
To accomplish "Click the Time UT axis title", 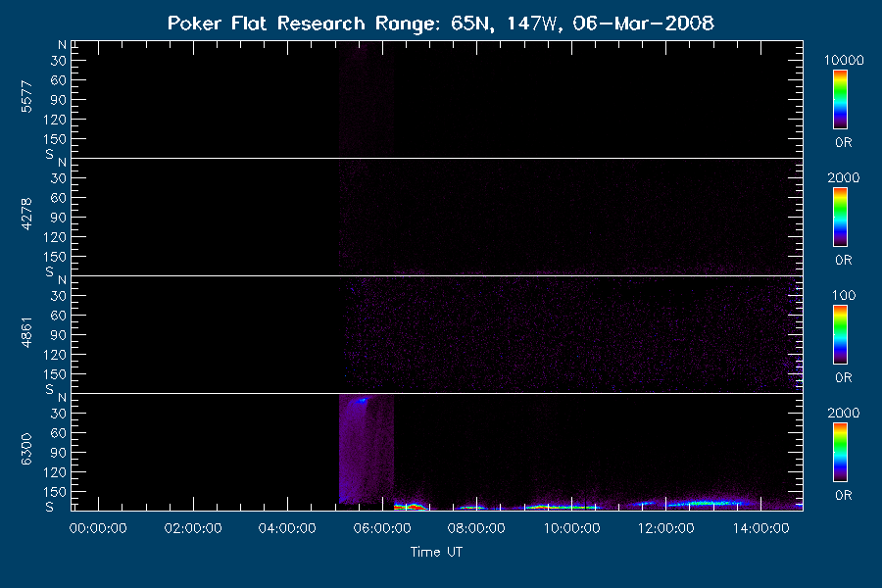I will (436, 552).
